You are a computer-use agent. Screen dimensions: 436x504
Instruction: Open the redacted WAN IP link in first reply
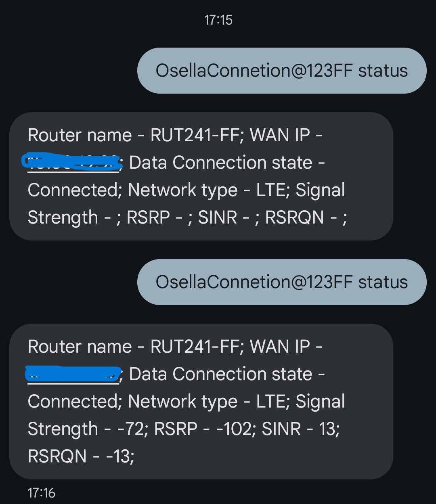[73, 162]
